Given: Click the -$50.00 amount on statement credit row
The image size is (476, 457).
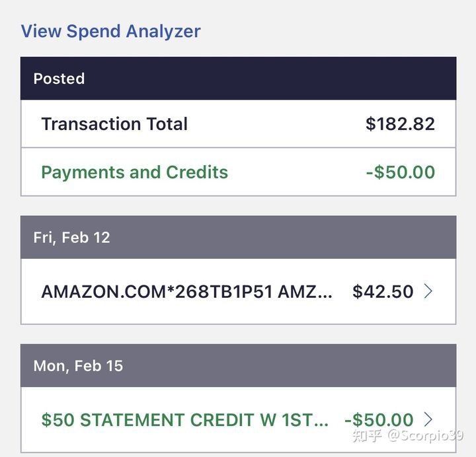Looking at the screenshot, I should 379,420.
